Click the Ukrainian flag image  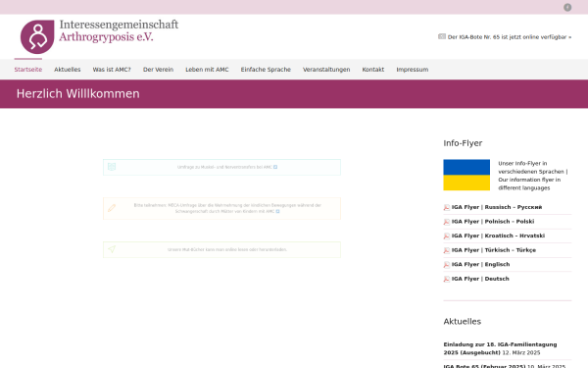pyautogui.click(x=466, y=175)
